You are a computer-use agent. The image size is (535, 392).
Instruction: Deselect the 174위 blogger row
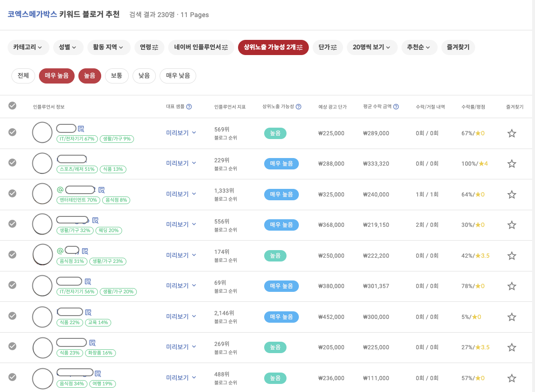12,255
